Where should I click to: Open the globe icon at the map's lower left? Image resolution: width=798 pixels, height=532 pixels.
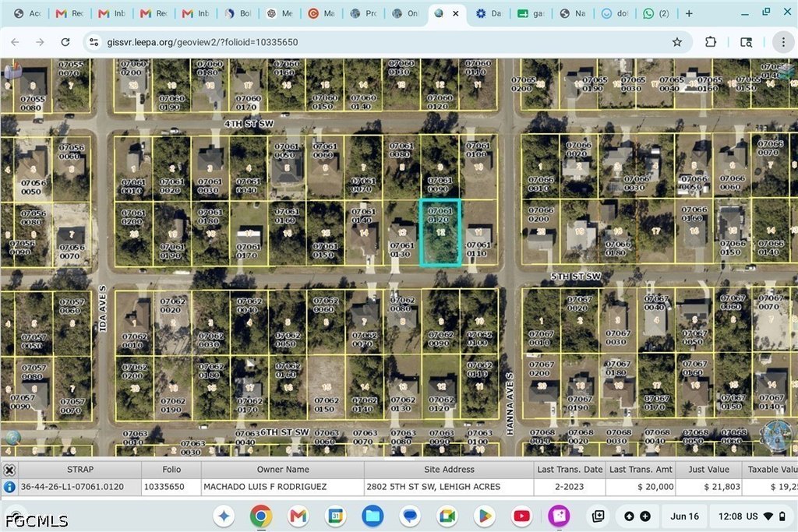(13, 438)
